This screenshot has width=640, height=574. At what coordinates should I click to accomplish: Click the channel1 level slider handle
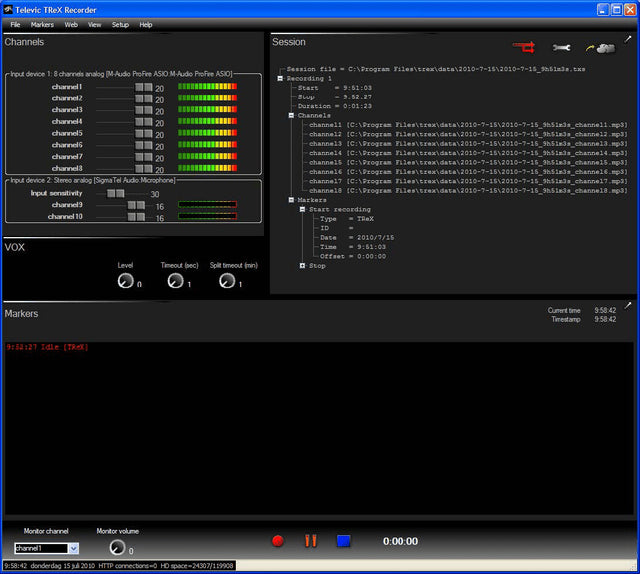[x=143, y=88]
